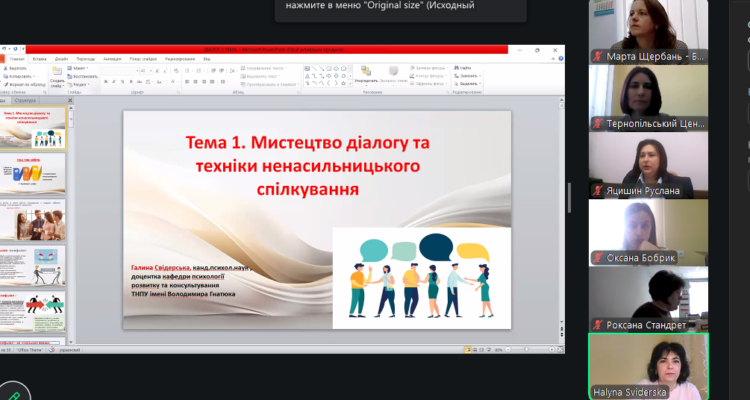Screen dimensions: 750x400
Task: Select Halyna Sviderska's participant video tile
Action: pos(648,367)
